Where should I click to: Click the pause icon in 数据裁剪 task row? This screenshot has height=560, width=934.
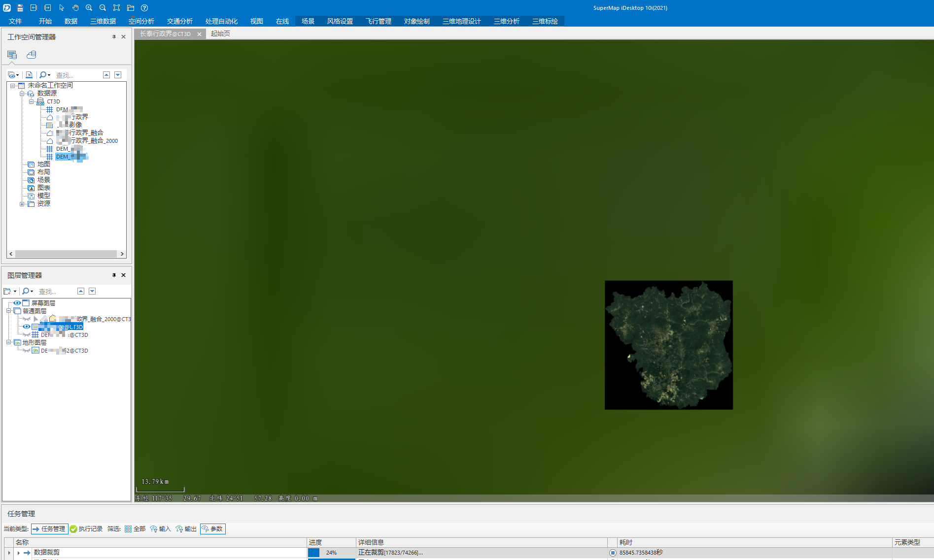[x=613, y=553]
